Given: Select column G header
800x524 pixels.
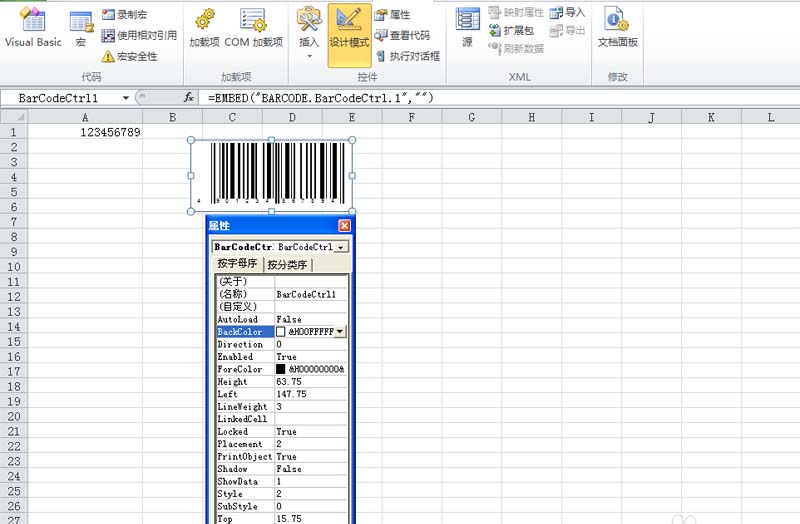Looking at the screenshot, I should (x=471, y=117).
